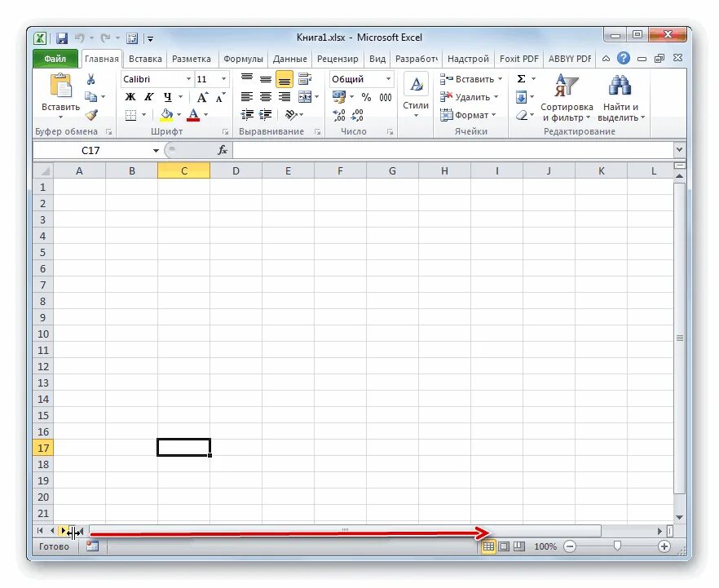
Task: Toggle Bold Ж formatting
Action: tap(130, 97)
